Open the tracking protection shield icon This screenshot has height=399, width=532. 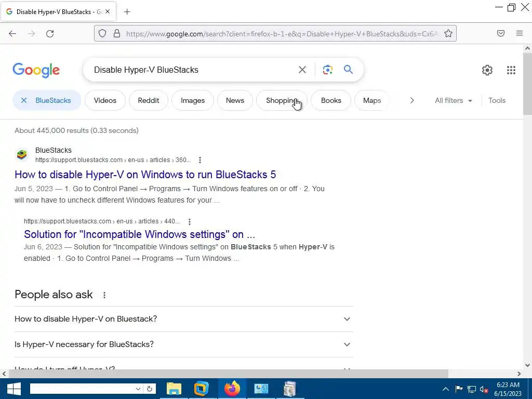102,33
